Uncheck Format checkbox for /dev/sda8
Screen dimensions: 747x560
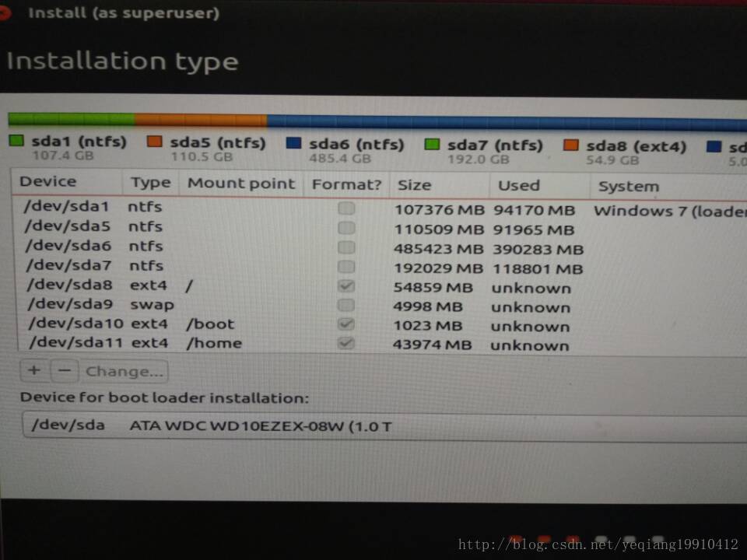[346, 285]
